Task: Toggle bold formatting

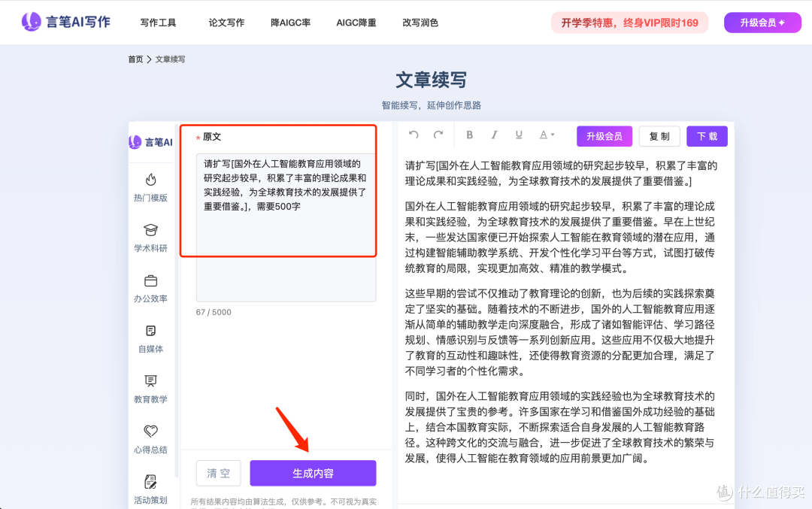Action: coord(469,135)
